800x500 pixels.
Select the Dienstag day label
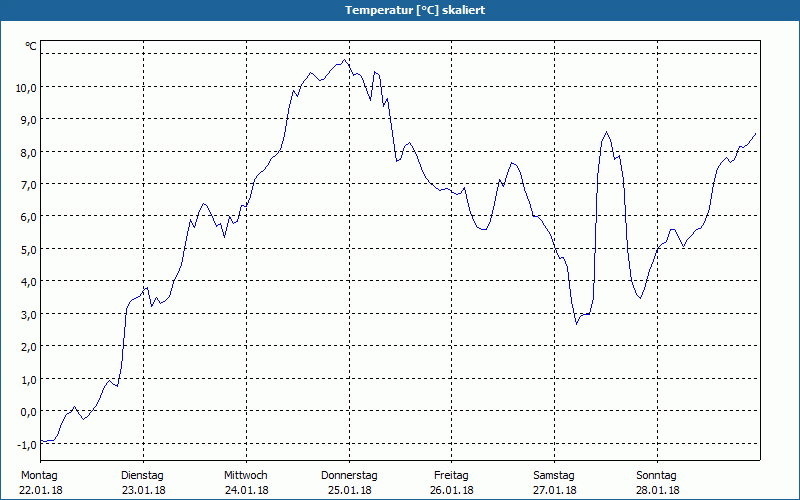click(142, 476)
